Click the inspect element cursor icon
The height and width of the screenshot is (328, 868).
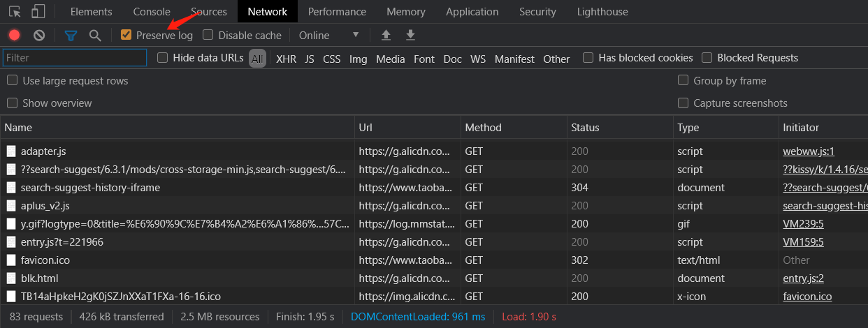(x=15, y=11)
